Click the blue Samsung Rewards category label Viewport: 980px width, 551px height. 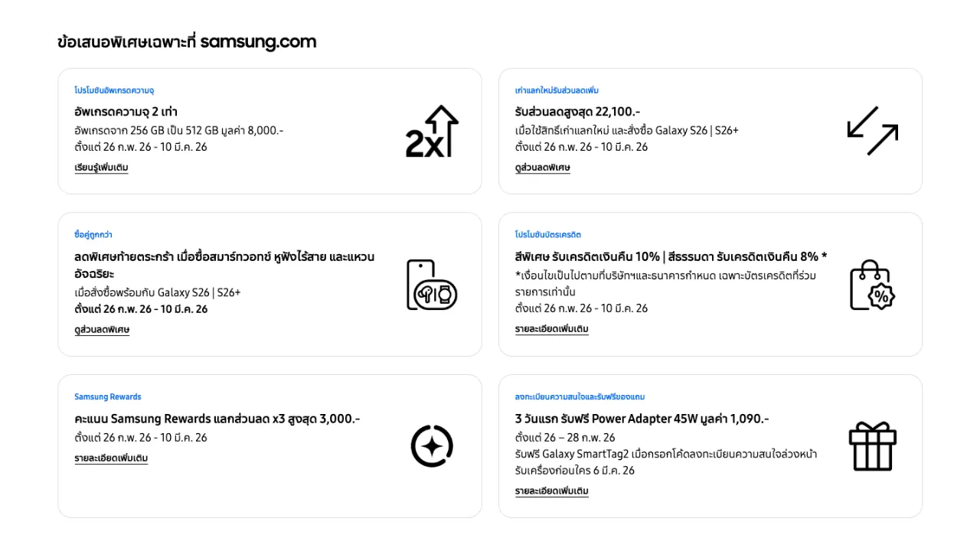coord(108,397)
